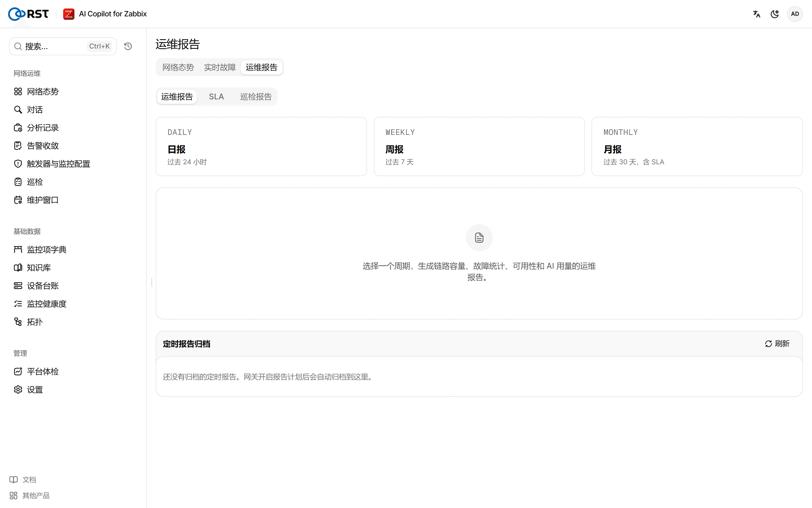812x508 pixels.
Task: Open 巡检 label in sidebar
Action: click(x=35, y=182)
